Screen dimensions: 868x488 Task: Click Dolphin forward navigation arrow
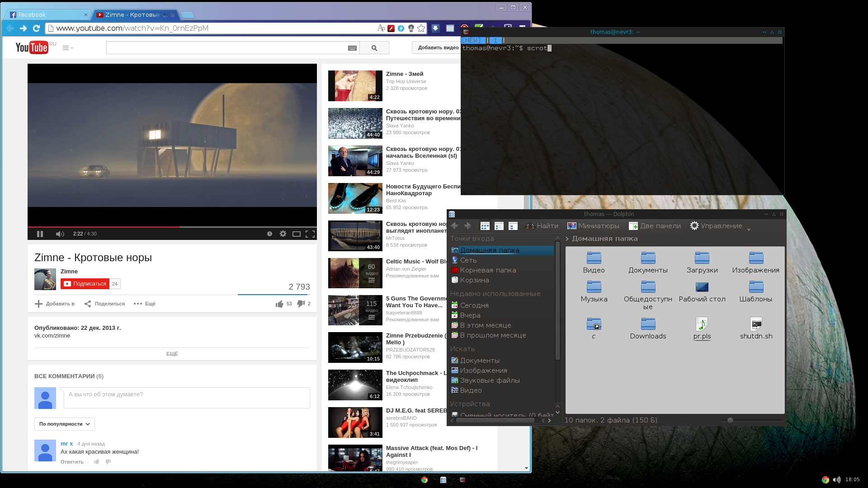[468, 226]
